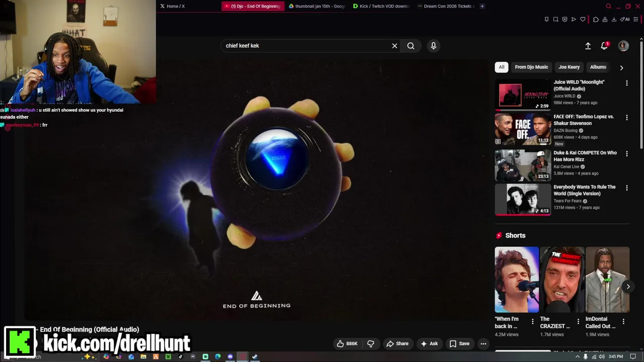The image size is (644, 362).
Task: Switch to Kick / Twitch VOD downloader tab
Action: (381, 6)
